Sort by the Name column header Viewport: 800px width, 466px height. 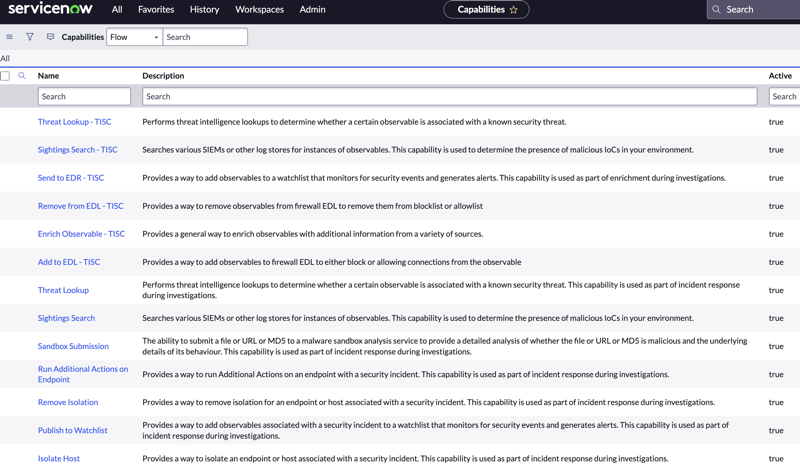(x=48, y=76)
